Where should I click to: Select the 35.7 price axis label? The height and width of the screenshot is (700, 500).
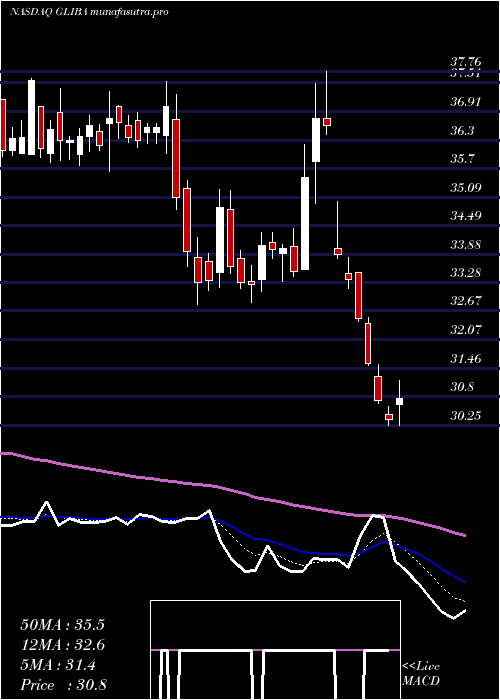tap(462, 159)
